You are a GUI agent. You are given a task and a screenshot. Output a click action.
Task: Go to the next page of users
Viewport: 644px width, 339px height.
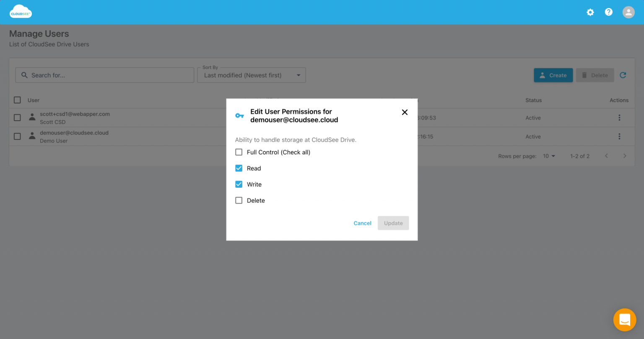point(625,155)
